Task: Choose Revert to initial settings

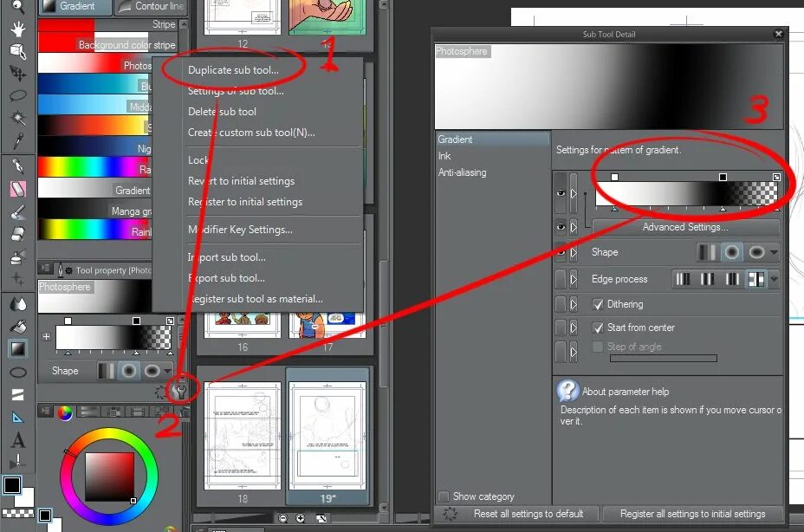Action: (241, 181)
